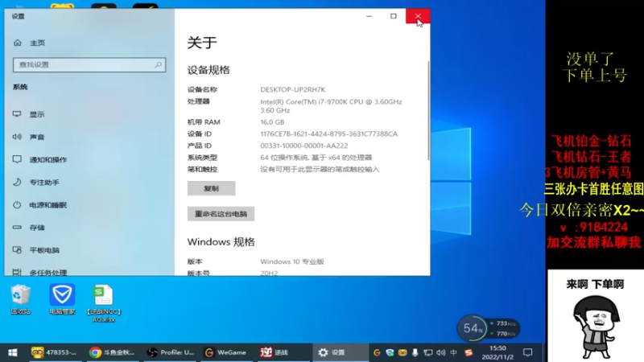644x362 pixels.
Task: Click the 16.0 GB RAM value
Action: point(272,122)
